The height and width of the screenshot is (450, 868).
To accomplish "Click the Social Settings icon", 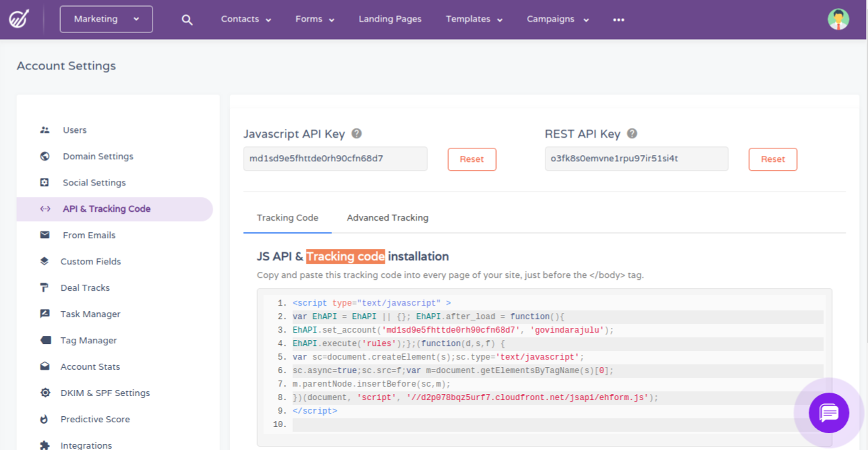I will (x=45, y=183).
